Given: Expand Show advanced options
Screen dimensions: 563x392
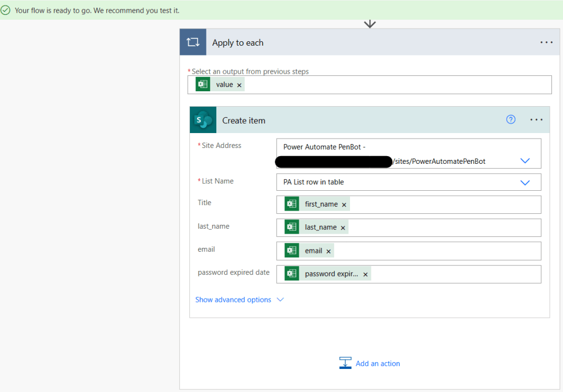Looking at the screenshot, I should pyautogui.click(x=239, y=300).
